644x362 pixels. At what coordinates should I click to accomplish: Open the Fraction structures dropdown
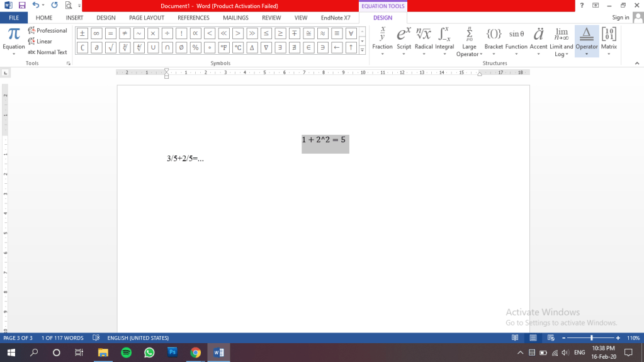pyautogui.click(x=382, y=42)
